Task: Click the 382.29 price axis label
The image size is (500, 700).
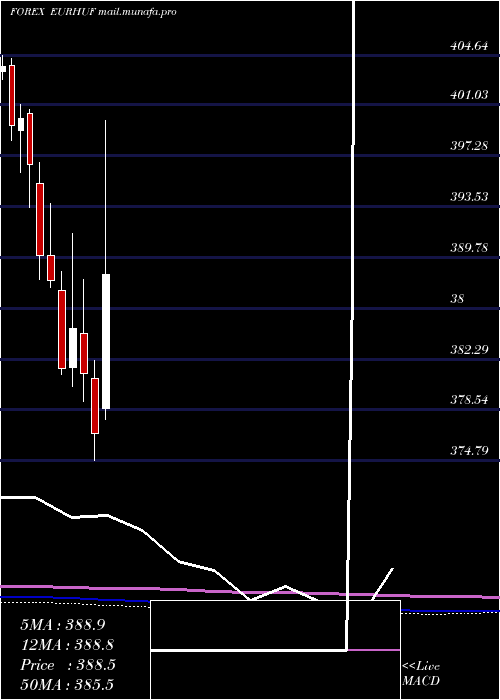Action: [469, 349]
